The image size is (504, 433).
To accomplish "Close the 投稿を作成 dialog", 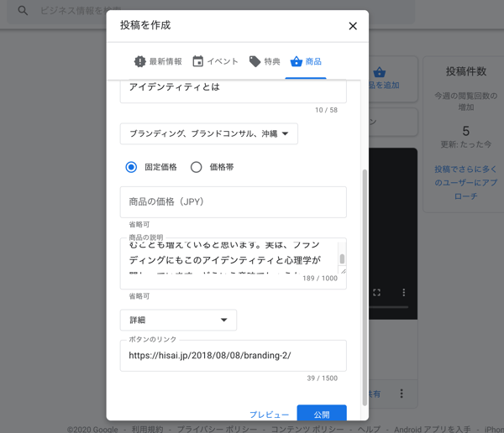I will [353, 26].
